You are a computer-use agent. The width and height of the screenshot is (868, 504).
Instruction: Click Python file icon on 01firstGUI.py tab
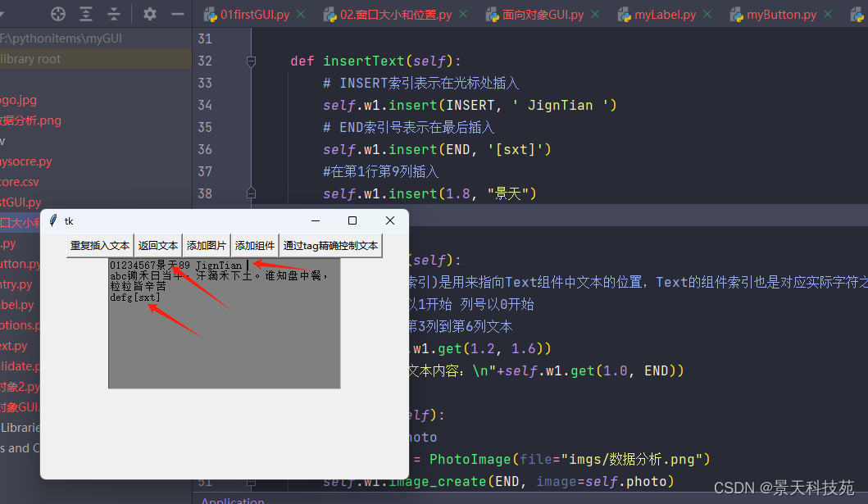pos(211,15)
